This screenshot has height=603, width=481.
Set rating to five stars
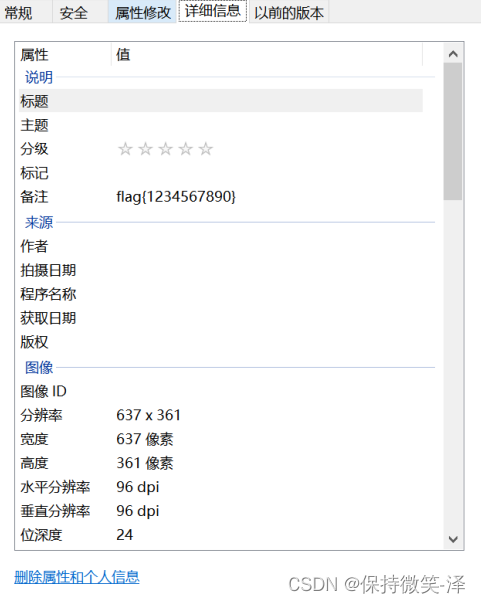tap(206, 149)
